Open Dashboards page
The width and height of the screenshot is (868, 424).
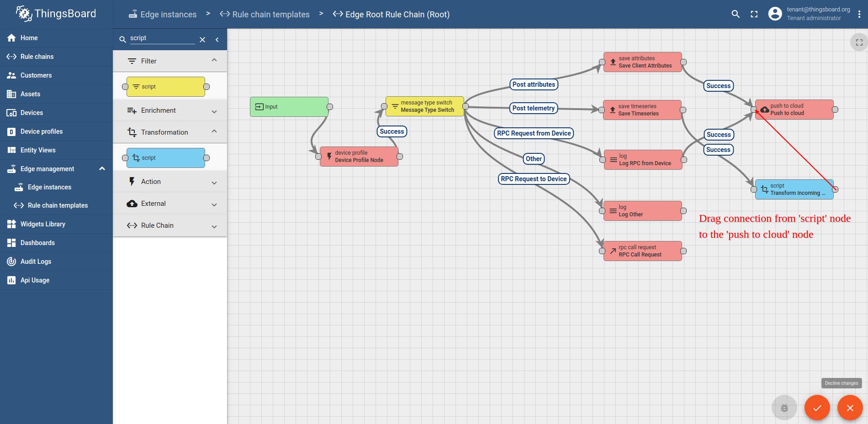(x=56, y=243)
